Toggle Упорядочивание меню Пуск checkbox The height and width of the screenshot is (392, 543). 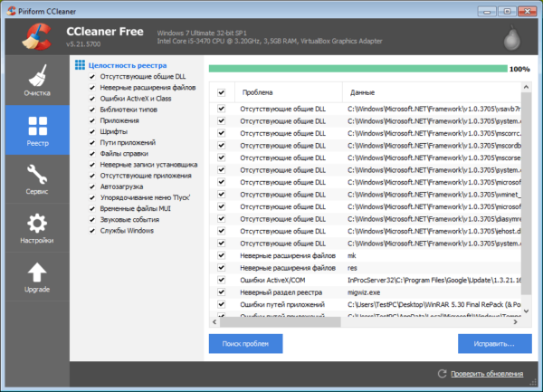[x=92, y=197]
